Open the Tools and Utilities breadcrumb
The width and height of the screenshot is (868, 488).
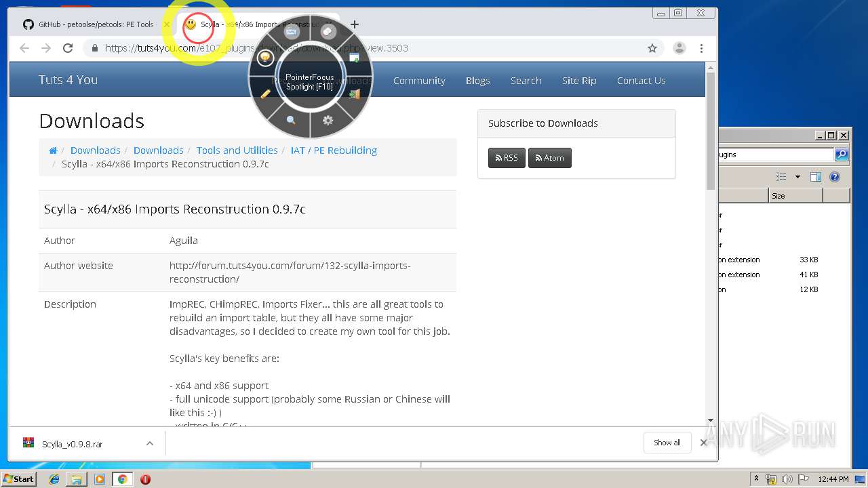click(237, 150)
